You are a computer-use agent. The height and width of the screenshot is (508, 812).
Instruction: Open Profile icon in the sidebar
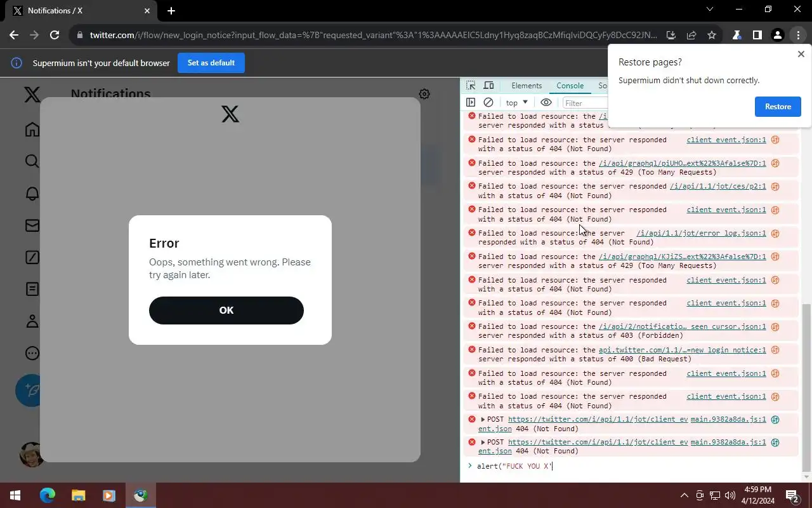click(x=32, y=321)
